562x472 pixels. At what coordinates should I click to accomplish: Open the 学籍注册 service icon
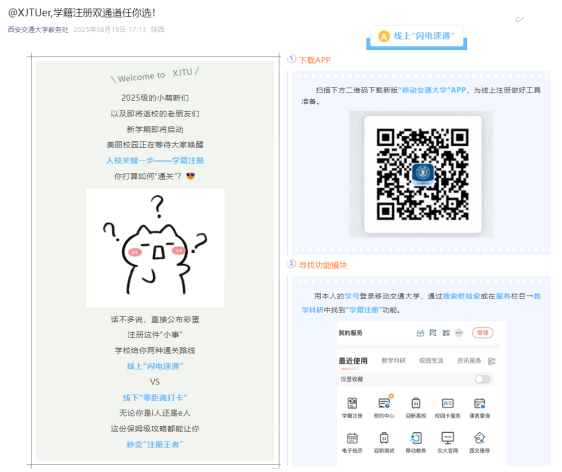(352, 404)
